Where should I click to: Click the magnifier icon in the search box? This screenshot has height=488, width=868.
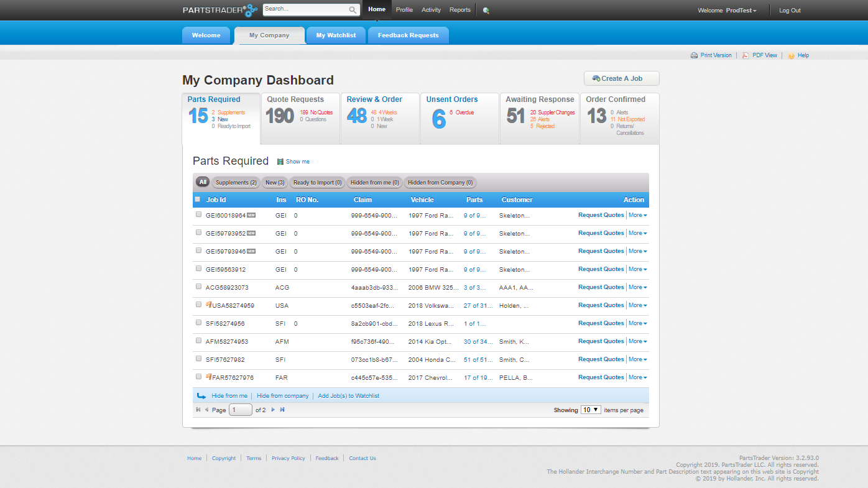[x=353, y=10]
